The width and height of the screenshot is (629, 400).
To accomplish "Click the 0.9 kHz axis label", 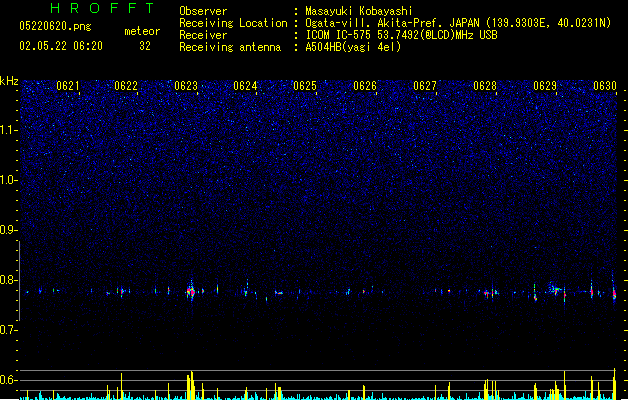I will pos(8,230).
